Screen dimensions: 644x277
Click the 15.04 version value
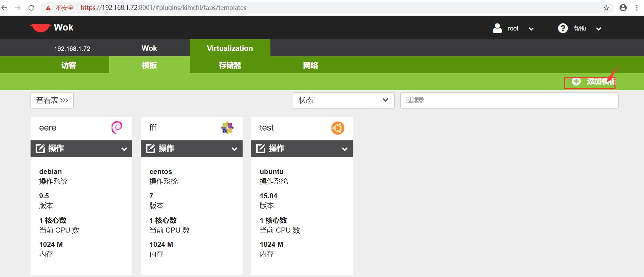[268, 196]
